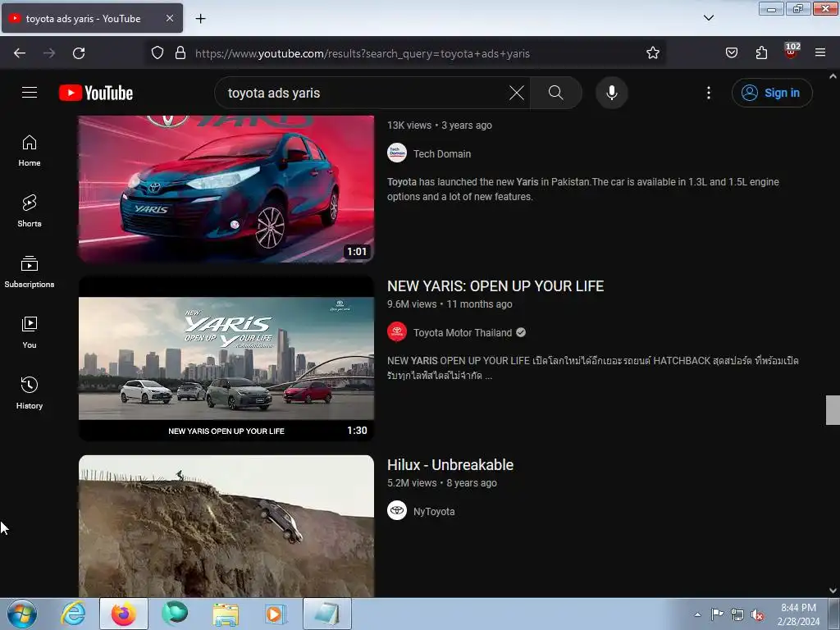Screen dimensions: 840x630
Task: Play the red Yaris 1:01 video thumbnail
Action: pos(226,189)
